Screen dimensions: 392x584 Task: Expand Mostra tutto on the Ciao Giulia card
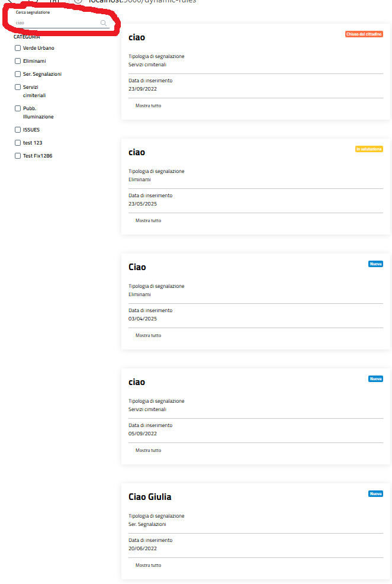148,565
